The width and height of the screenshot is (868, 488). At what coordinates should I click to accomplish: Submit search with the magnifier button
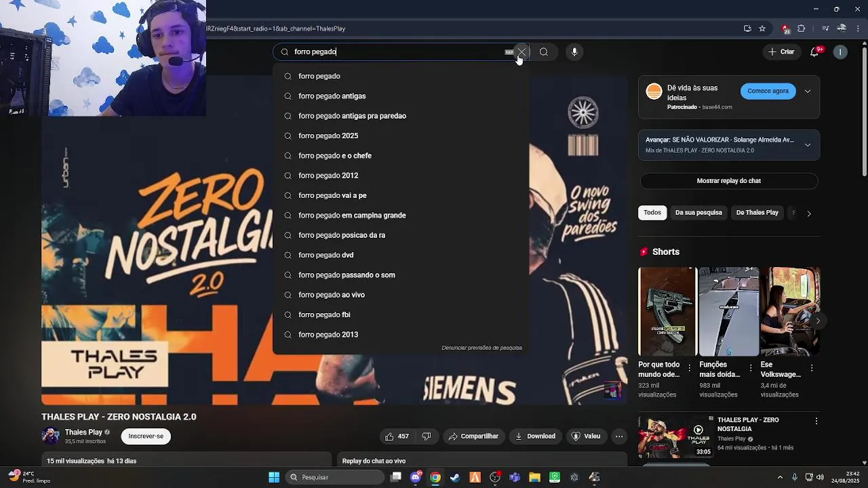(544, 52)
